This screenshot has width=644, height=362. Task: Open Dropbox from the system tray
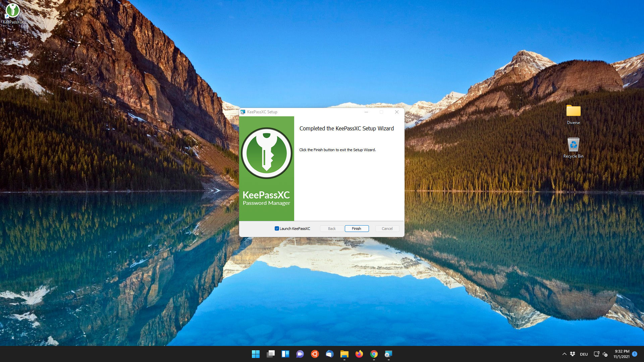[x=573, y=354]
